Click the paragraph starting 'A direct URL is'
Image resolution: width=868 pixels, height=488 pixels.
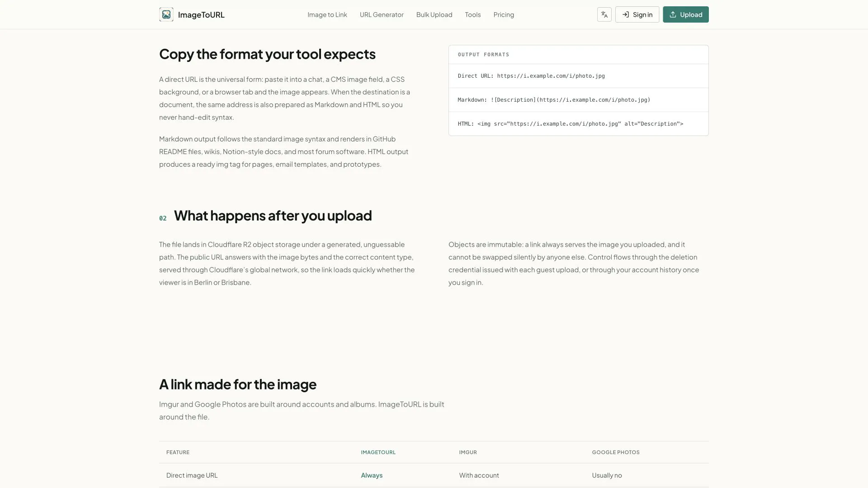click(x=285, y=98)
